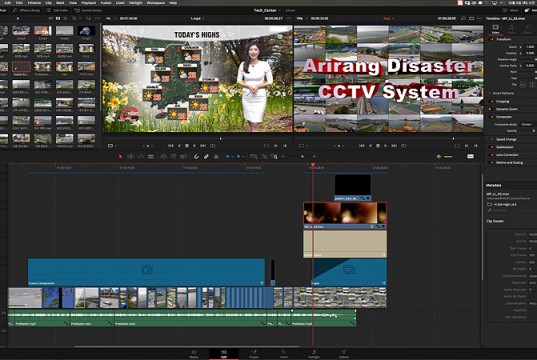The height and width of the screenshot is (360, 537).
Task: Go to first frame in source viewer
Action: (x=171, y=146)
